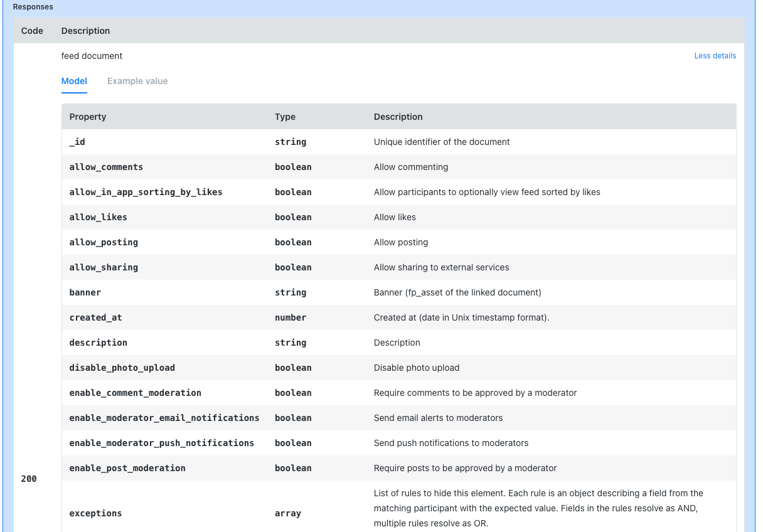Click the created_at property name
The image size is (763, 532).
click(95, 317)
